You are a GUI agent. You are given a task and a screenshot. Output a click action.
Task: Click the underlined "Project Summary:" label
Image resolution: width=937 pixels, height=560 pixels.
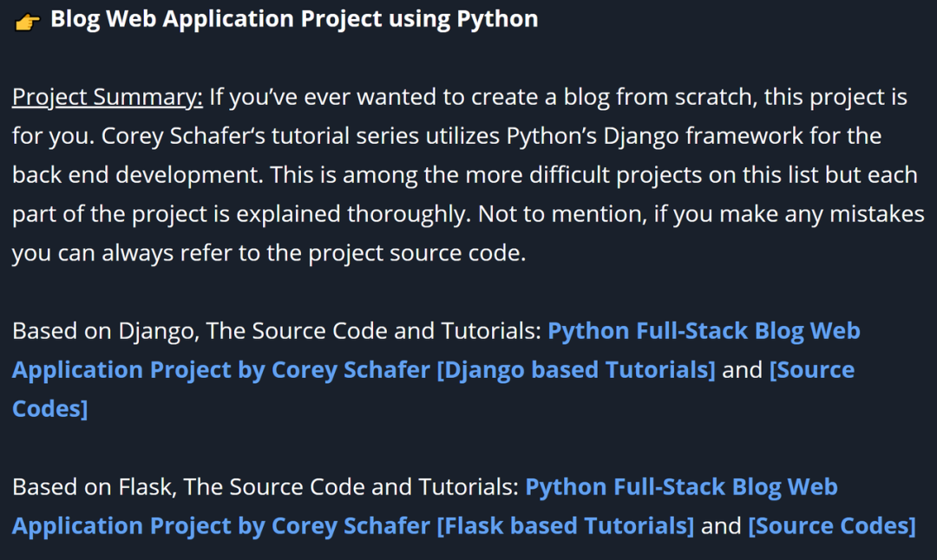tap(107, 97)
